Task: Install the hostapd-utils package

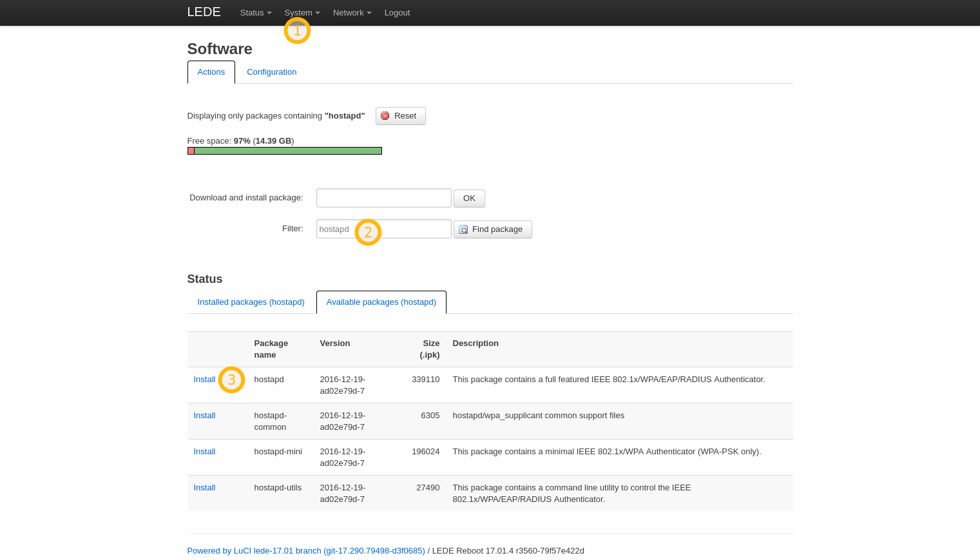Action: tap(204, 487)
